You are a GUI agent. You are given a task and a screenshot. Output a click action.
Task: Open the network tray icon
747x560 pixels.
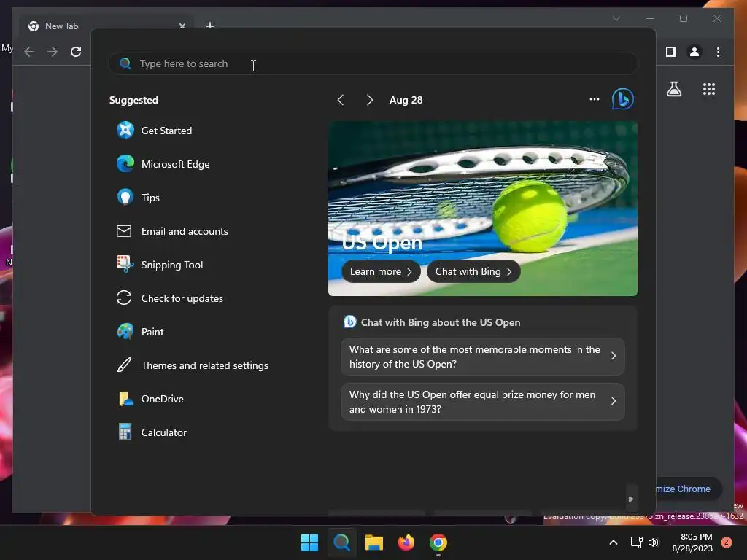tap(636, 542)
